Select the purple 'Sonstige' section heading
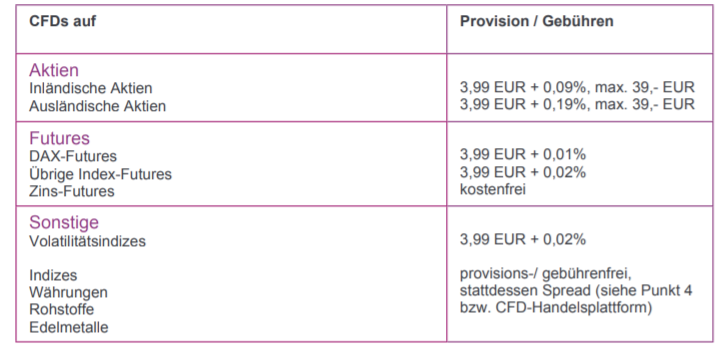Image resolution: width=719 pixels, height=360 pixels. click(64, 222)
